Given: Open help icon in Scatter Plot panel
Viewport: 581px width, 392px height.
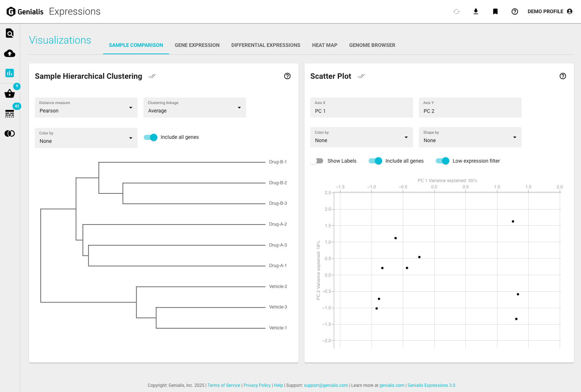Looking at the screenshot, I should pyautogui.click(x=563, y=76).
